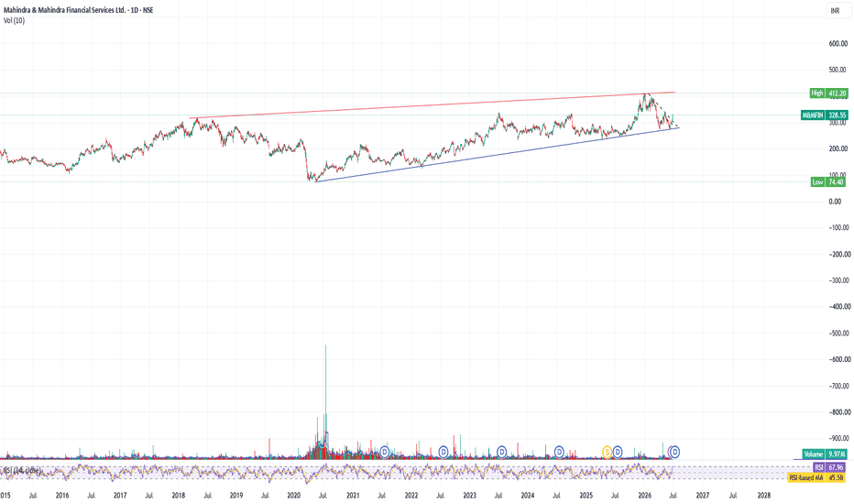Select the dashed descending trend line

click(x=662, y=111)
